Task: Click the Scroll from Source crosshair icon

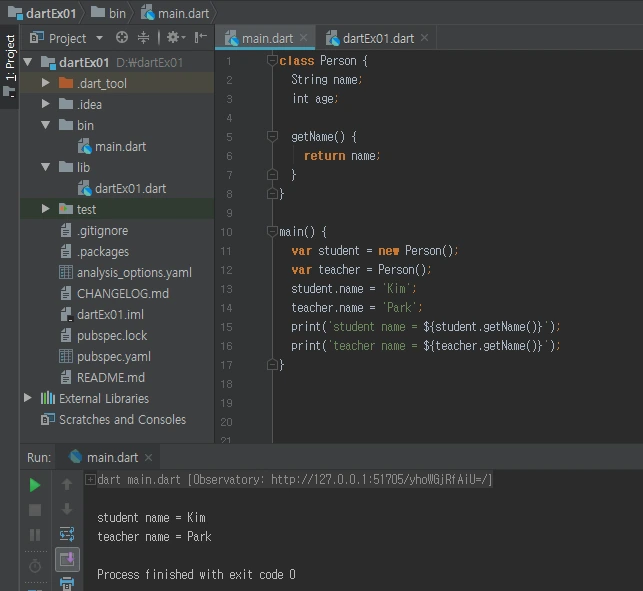Action: (x=122, y=38)
